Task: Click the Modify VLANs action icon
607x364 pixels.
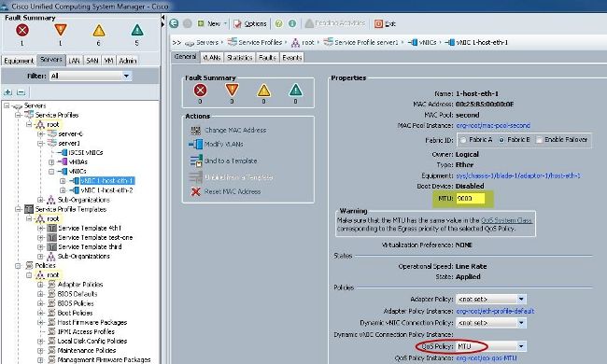Action: 196,144
